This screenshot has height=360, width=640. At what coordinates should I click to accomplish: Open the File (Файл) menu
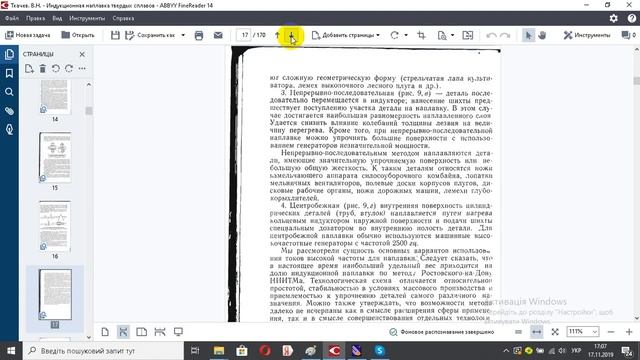click(x=12, y=18)
